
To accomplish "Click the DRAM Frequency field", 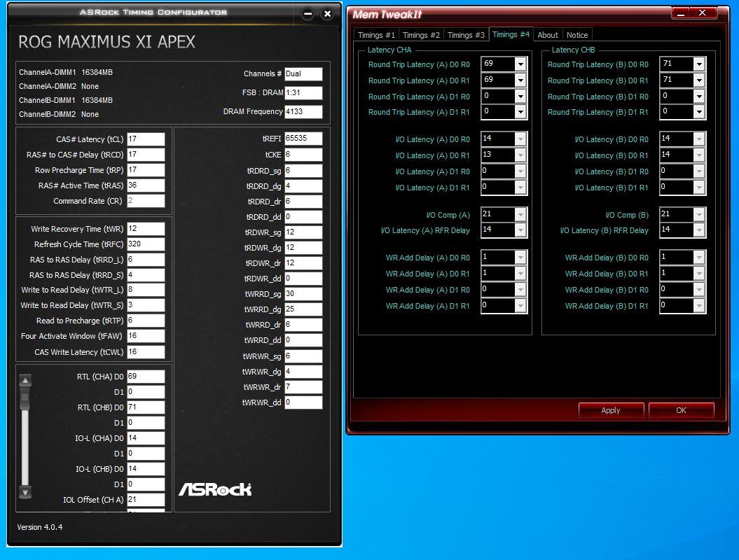I will [303, 111].
